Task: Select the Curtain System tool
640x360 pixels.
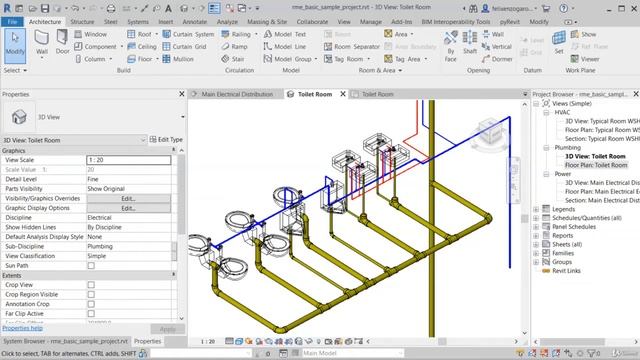Action: [x=188, y=34]
